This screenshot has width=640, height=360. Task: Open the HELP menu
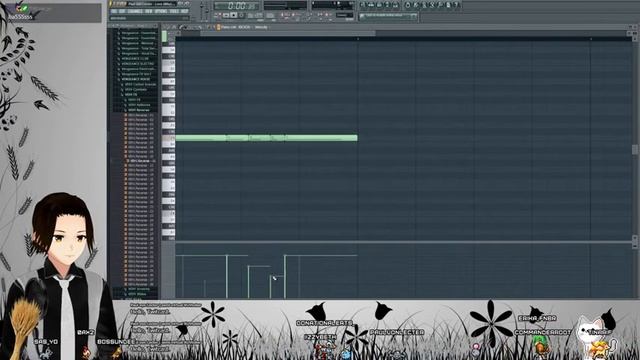(184, 11)
